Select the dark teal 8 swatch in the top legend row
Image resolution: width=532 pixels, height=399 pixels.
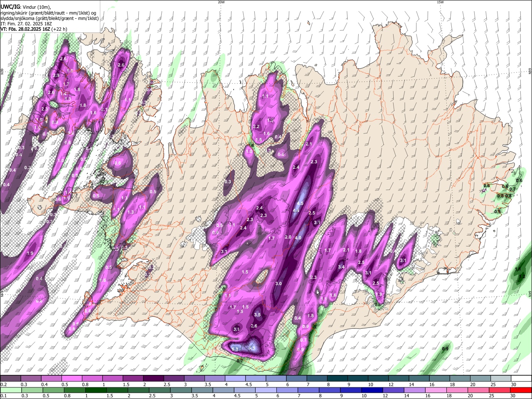337,379
